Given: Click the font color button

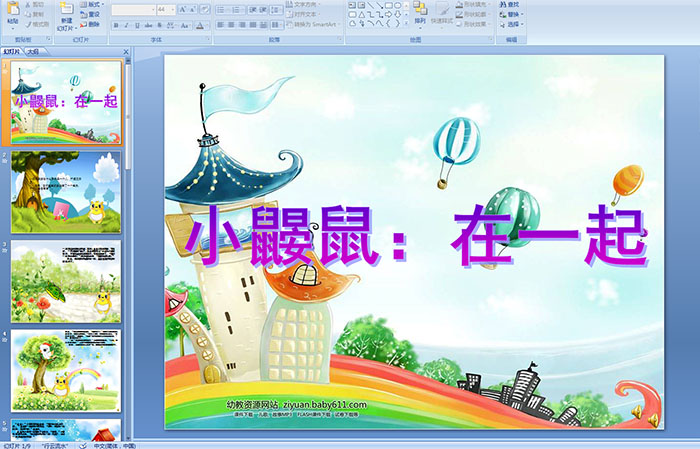Looking at the screenshot, I should tap(200, 24).
